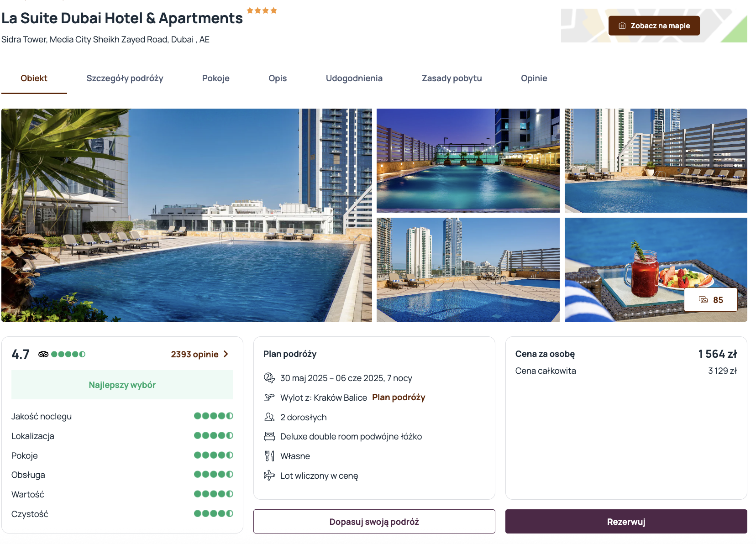The height and width of the screenshot is (544, 756).
Task: Click the cutlery meal icon beside Własne
Action: pyautogui.click(x=269, y=456)
